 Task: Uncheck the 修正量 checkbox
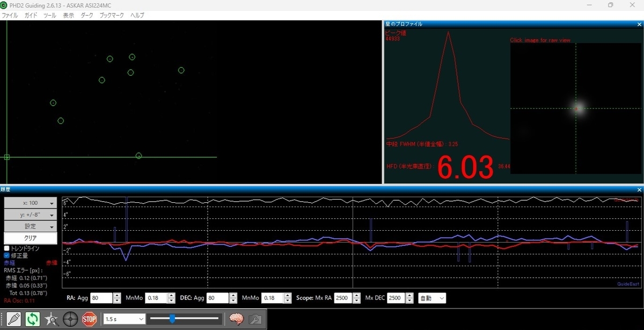[7, 255]
